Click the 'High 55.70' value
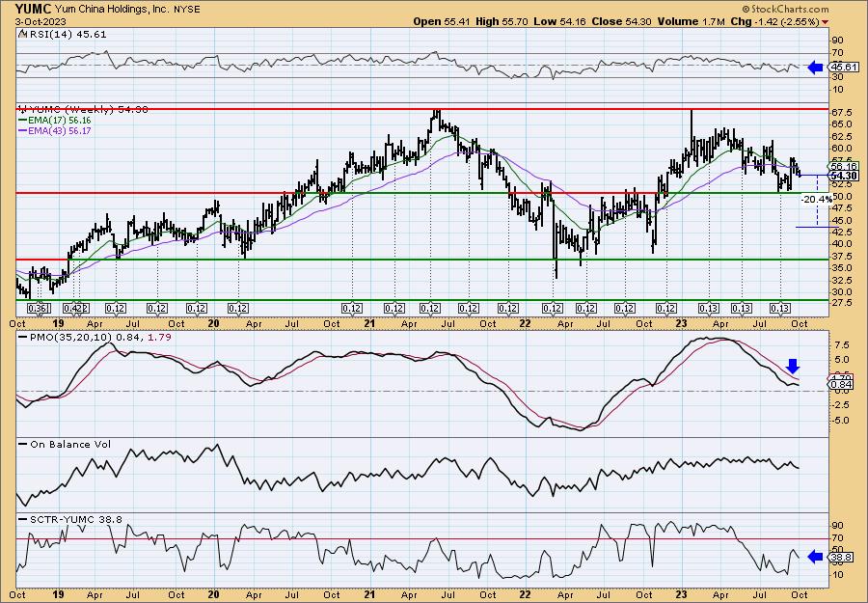Image resolution: width=868 pixels, height=603 pixels. coord(502,21)
